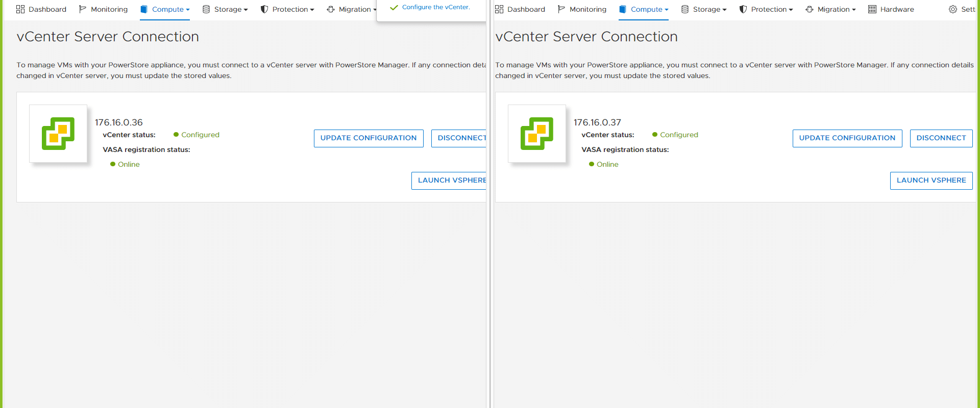This screenshot has height=408, width=980.
Task: Go to Monitoring in the left window
Action: pyautogui.click(x=103, y=9)
